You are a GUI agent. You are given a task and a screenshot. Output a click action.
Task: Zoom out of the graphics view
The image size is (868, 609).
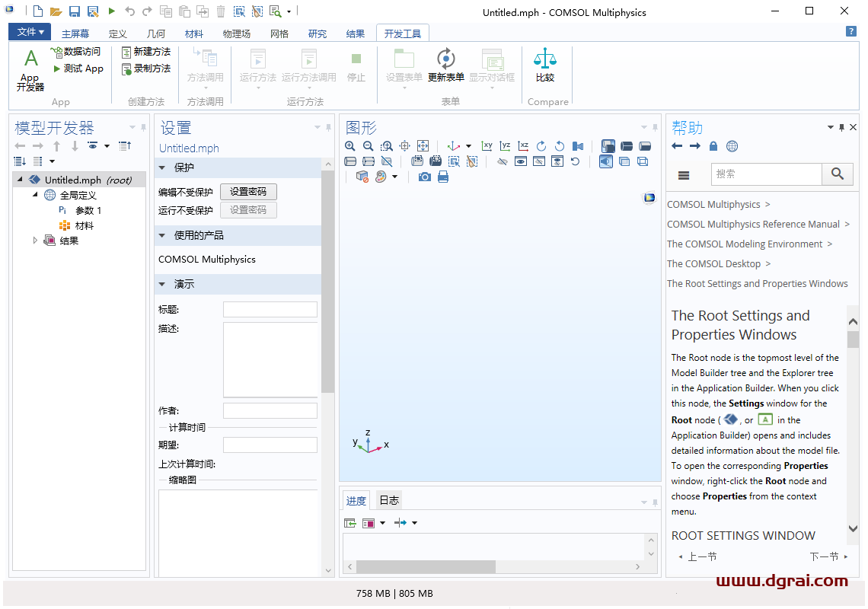click(368, 146)
